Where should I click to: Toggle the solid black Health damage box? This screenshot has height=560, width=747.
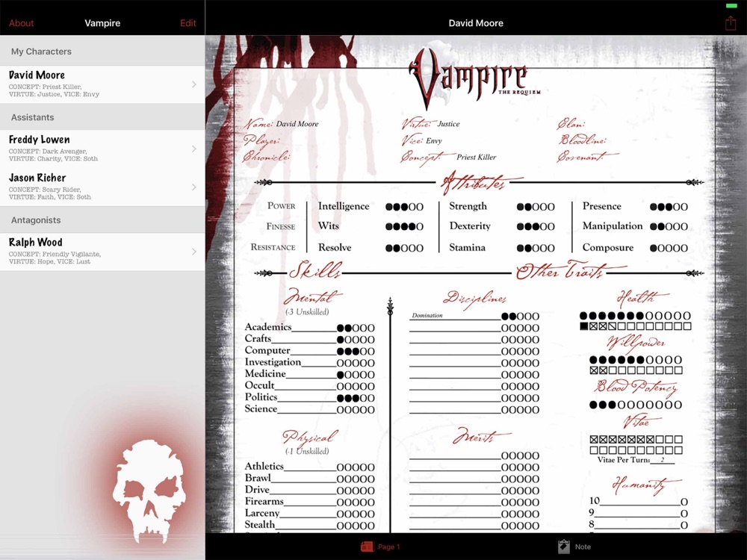[583, 326]
